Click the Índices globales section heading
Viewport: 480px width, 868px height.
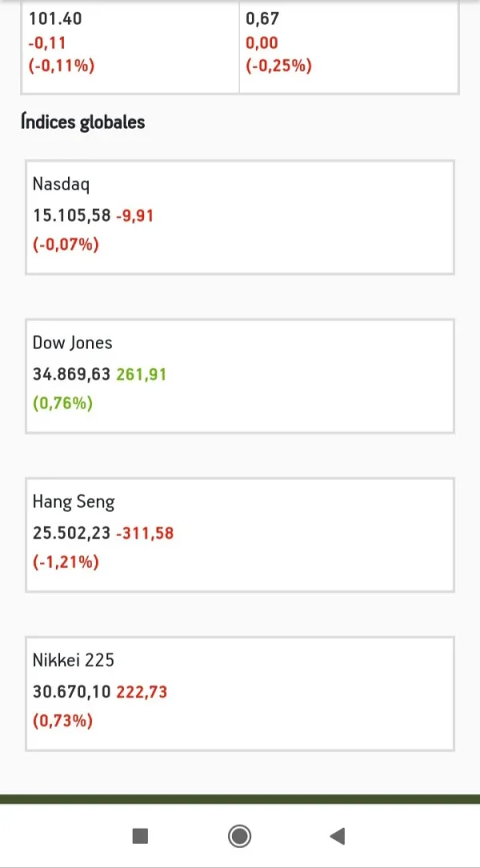click(83, 123)
